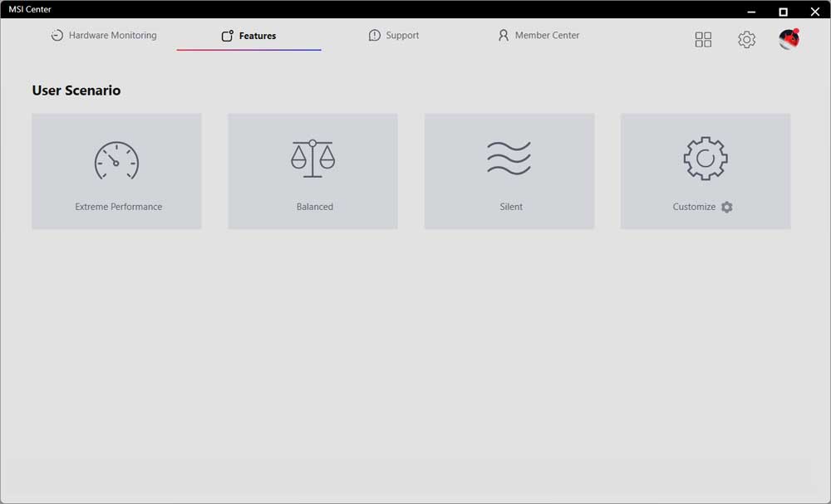Activate the Silent waves icon
The height and width of the screenshot is (504, 831).
[509, 158]
